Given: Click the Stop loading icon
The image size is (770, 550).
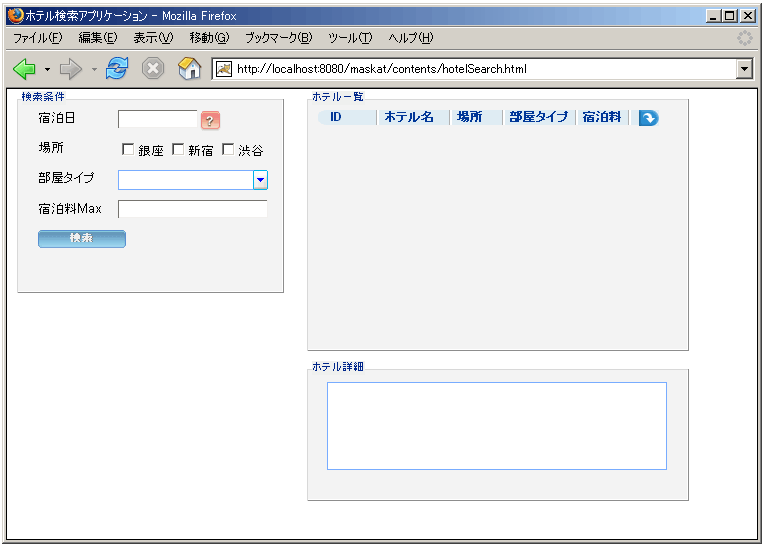Looking at the screenshot, I should coord(153,68).
